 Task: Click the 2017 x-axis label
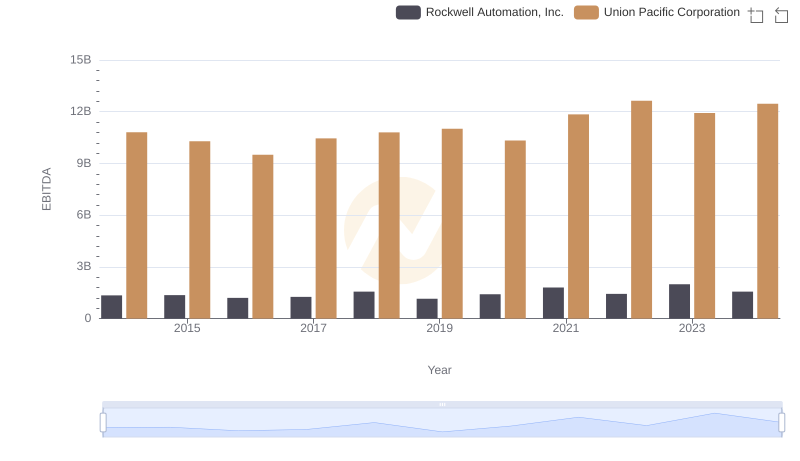pyautogui.click(x=313, y=328)
